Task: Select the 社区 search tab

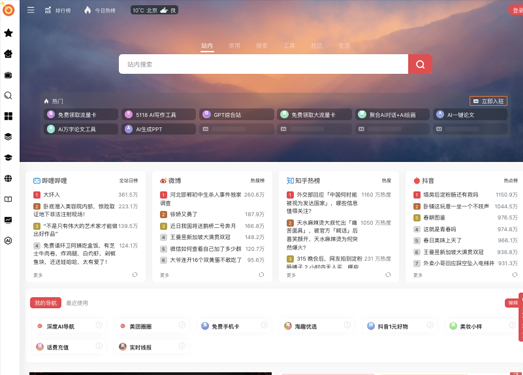Action: (x=317, y=46)
